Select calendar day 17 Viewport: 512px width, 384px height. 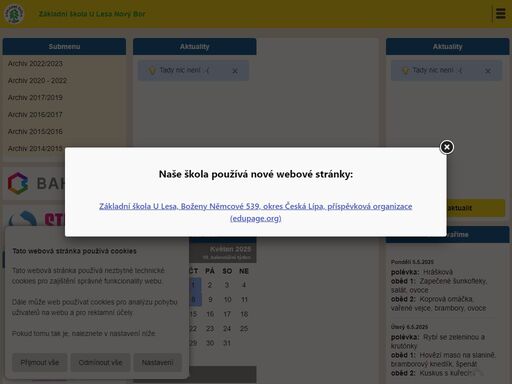coord(227,314)
